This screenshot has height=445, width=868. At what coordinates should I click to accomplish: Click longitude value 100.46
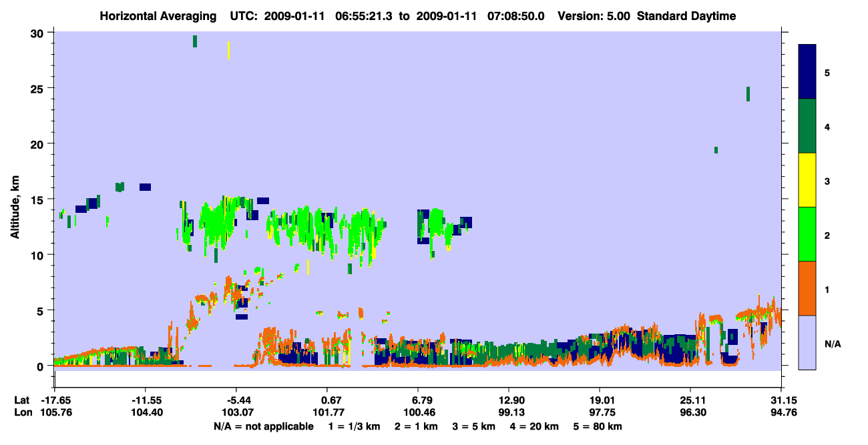pos(418,412)
